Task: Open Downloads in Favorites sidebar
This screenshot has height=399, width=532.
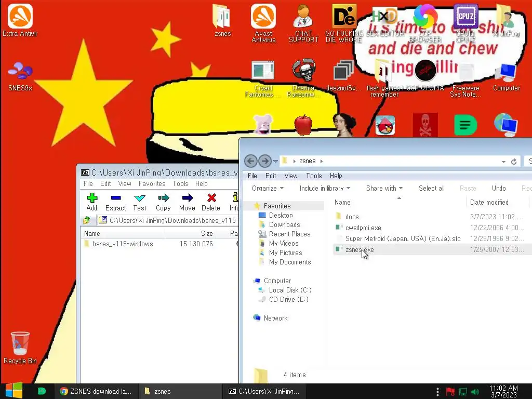Action: 284,224
